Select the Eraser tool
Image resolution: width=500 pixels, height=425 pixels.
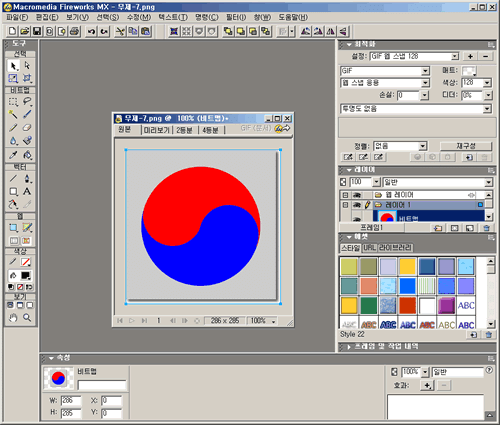tap(27, 128)
